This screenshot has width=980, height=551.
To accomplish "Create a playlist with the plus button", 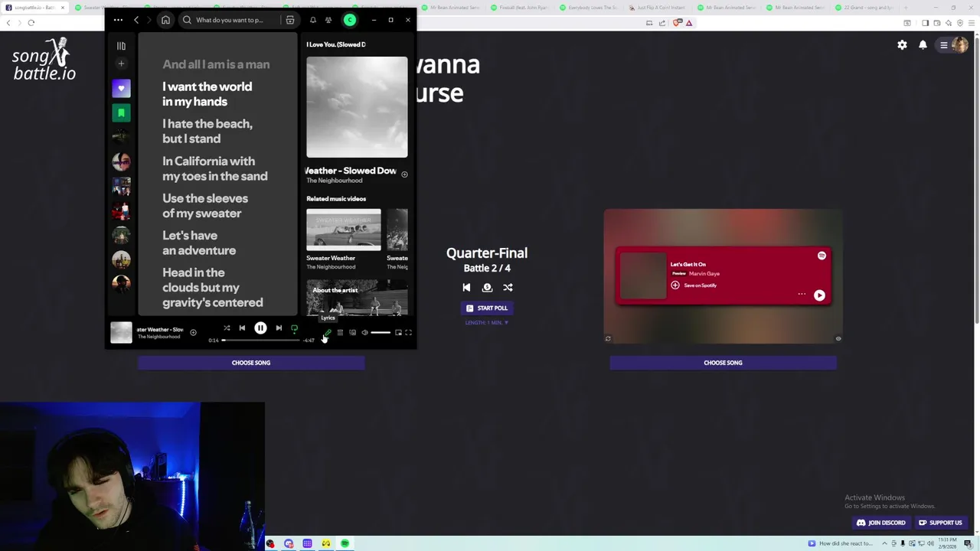I will (121, 64).
